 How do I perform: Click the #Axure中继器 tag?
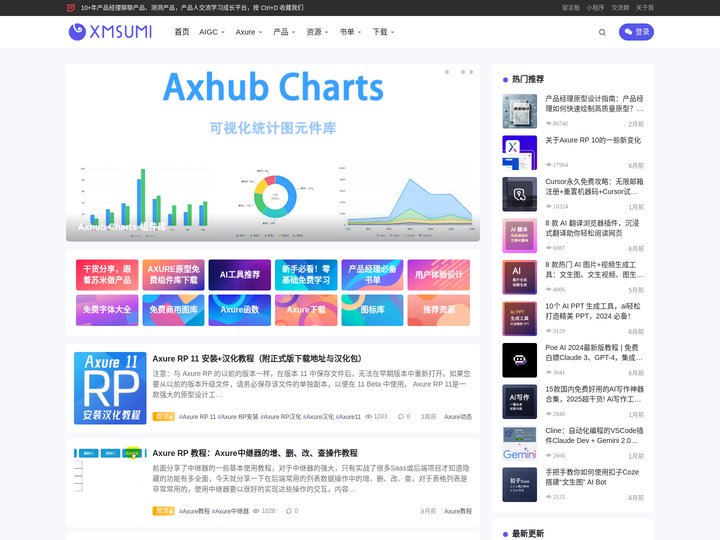pos(230,511)
